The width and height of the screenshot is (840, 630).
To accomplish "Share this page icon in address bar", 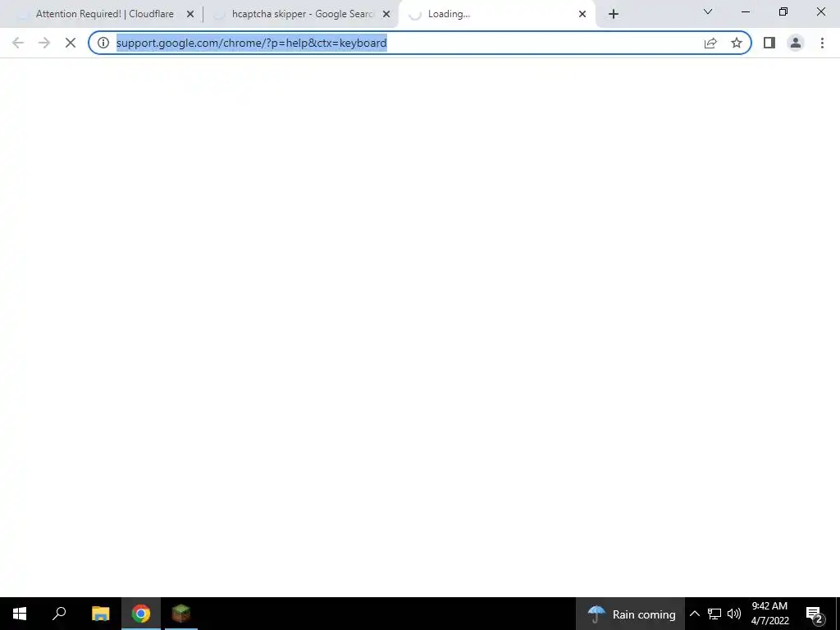I will pyautogui.click(x=710, y=43).
